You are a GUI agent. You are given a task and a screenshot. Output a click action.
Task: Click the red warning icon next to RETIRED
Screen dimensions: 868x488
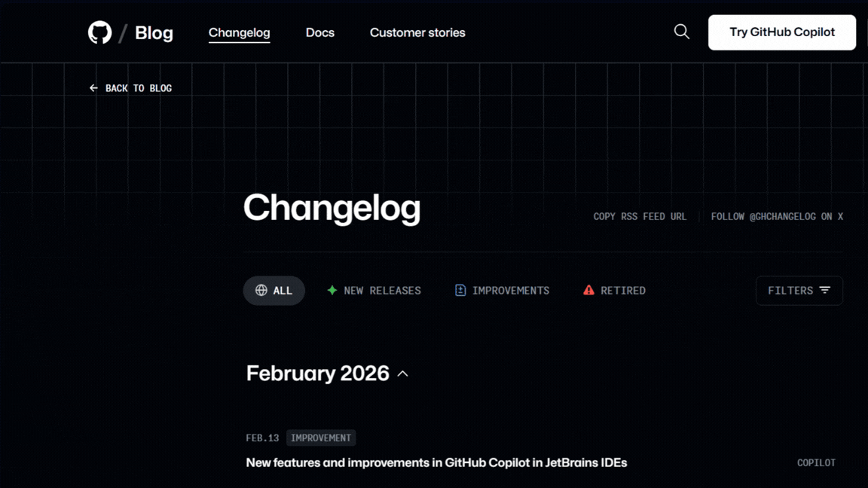click(588, 290)
